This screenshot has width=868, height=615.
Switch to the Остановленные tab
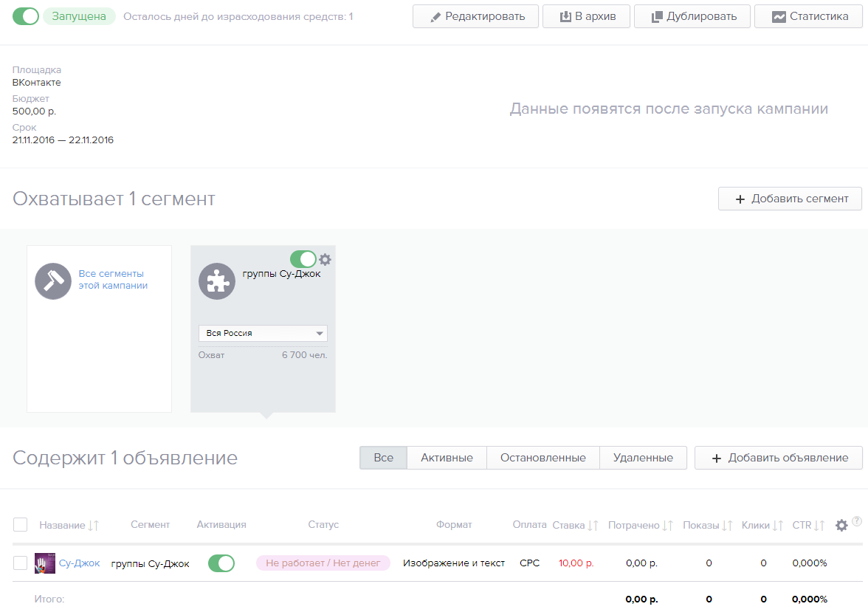(543, 458)
